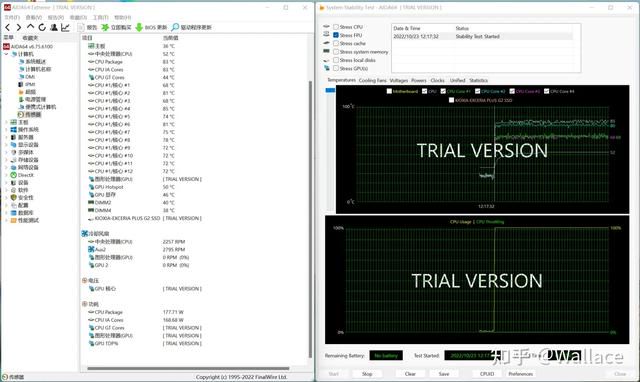
Task: Click the driver update magnifier icon
Action: pos(175,27)
